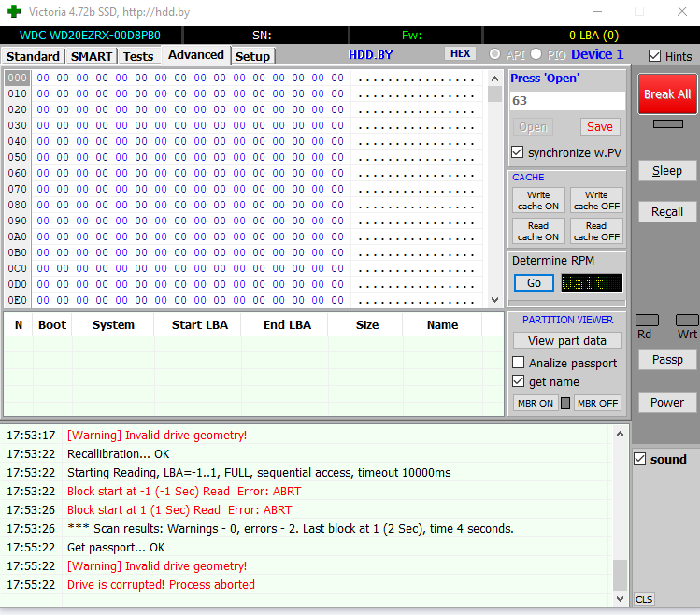This screenshot has height=615, width=700.
Task: Click the sector number input field
Action: [x=566, y=101]
